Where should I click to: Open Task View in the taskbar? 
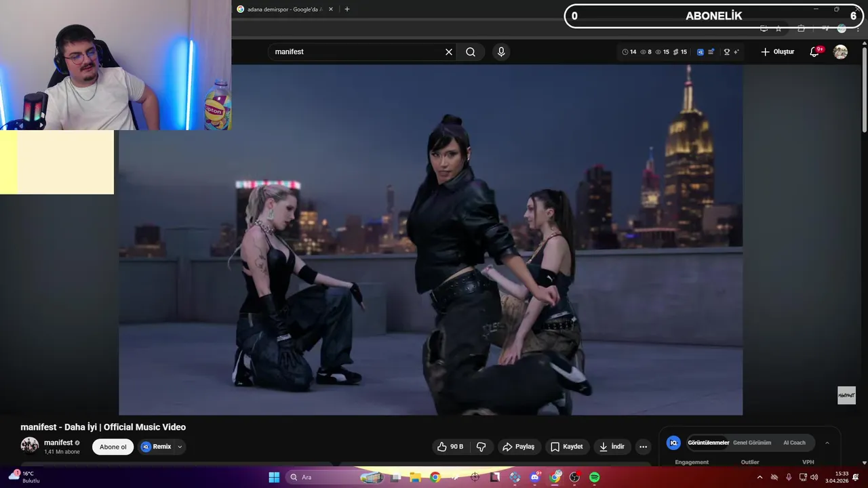point(396,477)
